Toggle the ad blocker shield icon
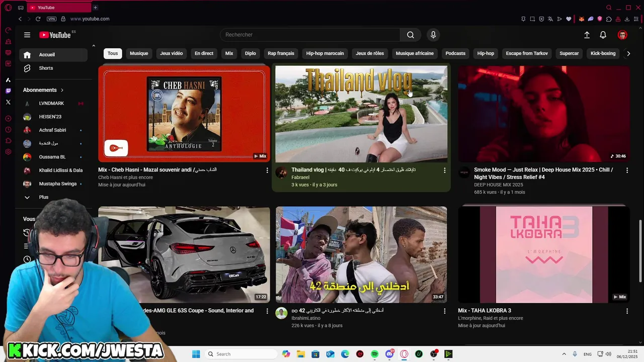This screenshot has height=362, width=644. click(x=541, y=19)
